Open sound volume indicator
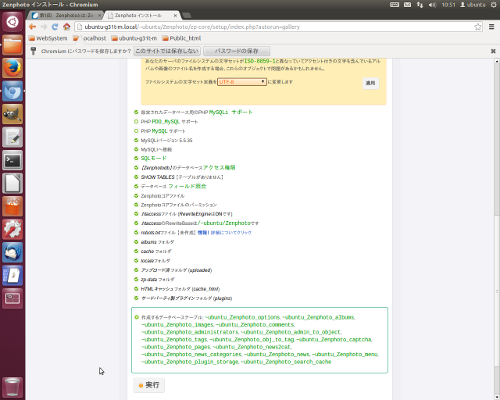This screenshot has height=400, width=500. click(433, 5)
